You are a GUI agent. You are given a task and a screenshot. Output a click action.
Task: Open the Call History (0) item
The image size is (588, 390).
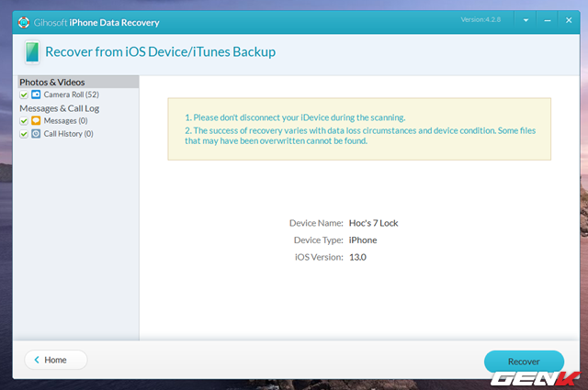click(x=69, y=134)
